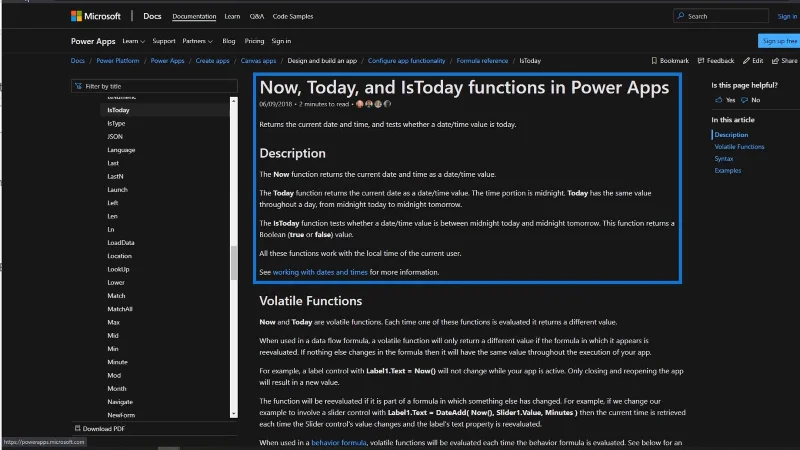Select Minute in the sidebar
Viewport: 800px width, 450px height.
pyautogui.click(x=117, y=362)
